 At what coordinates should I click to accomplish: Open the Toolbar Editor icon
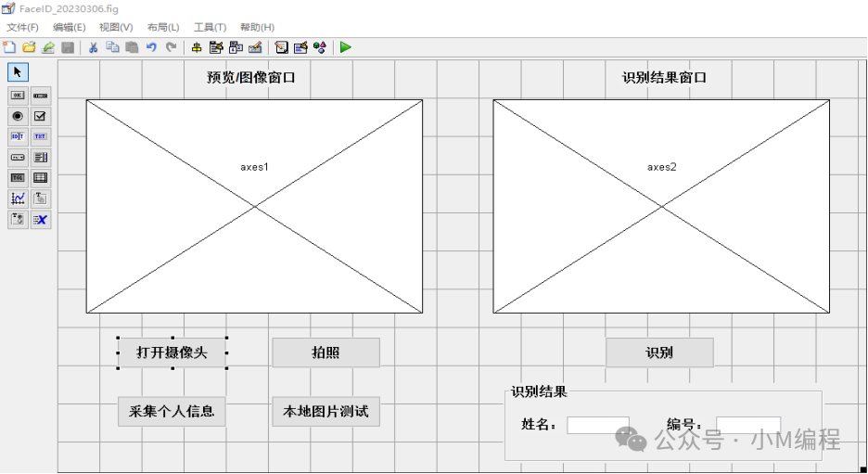[x=255, y=47]
